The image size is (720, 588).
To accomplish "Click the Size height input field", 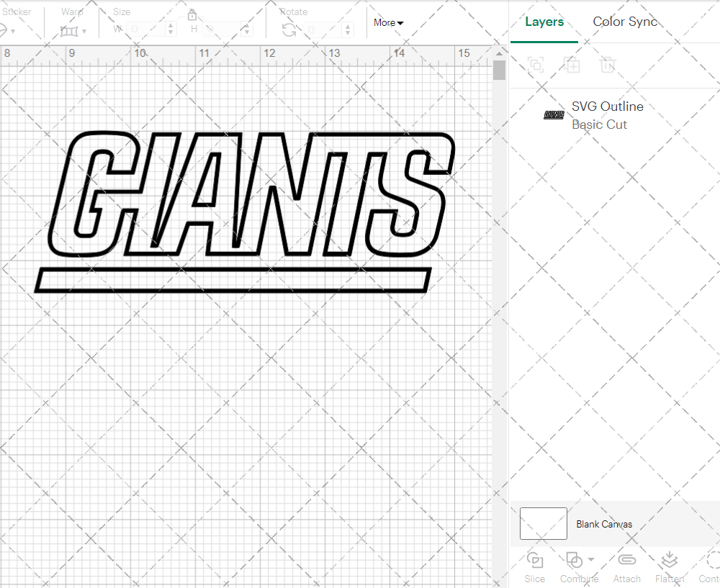I will pyautogui.click(x=221, y=30).
